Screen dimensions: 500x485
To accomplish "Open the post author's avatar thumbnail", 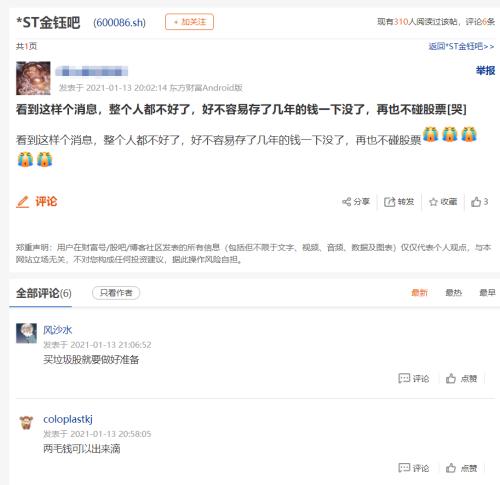I will [x=33, y=78].
